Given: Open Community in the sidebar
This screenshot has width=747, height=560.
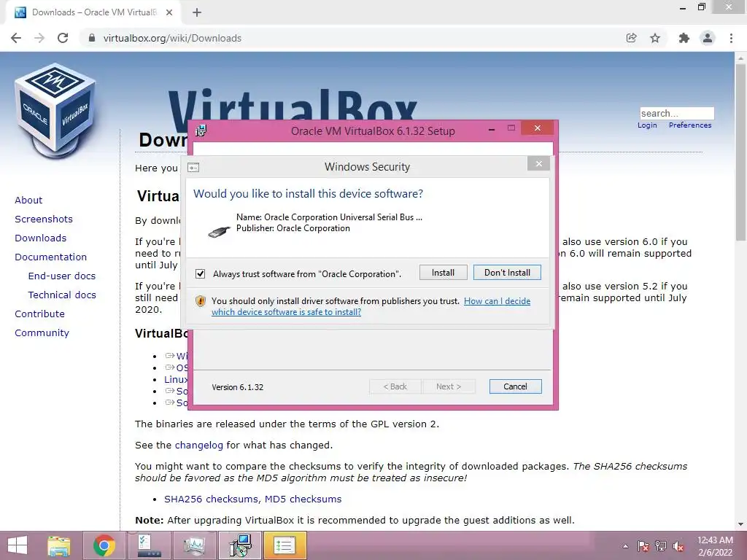Looking at the screenshot, I should [42, 332].
